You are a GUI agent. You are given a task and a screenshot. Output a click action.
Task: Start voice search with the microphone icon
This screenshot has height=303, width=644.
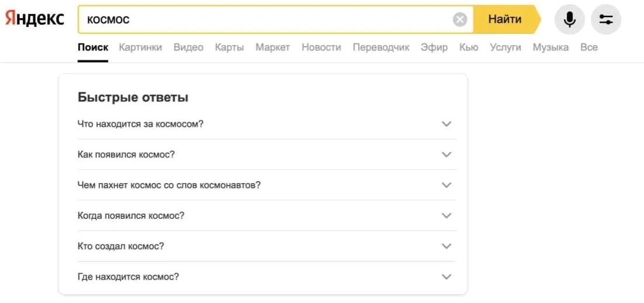(x=570, y=19)
